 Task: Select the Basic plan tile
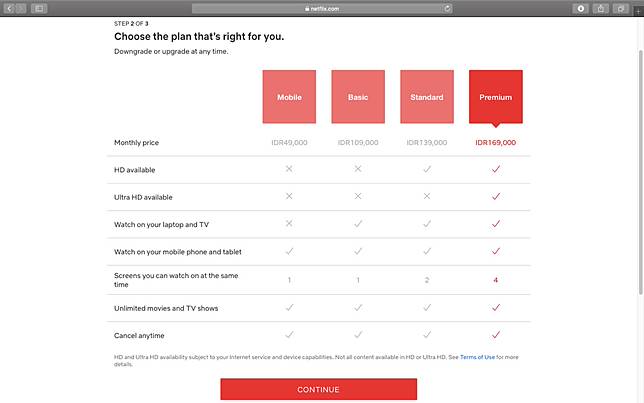coord(358,97)
